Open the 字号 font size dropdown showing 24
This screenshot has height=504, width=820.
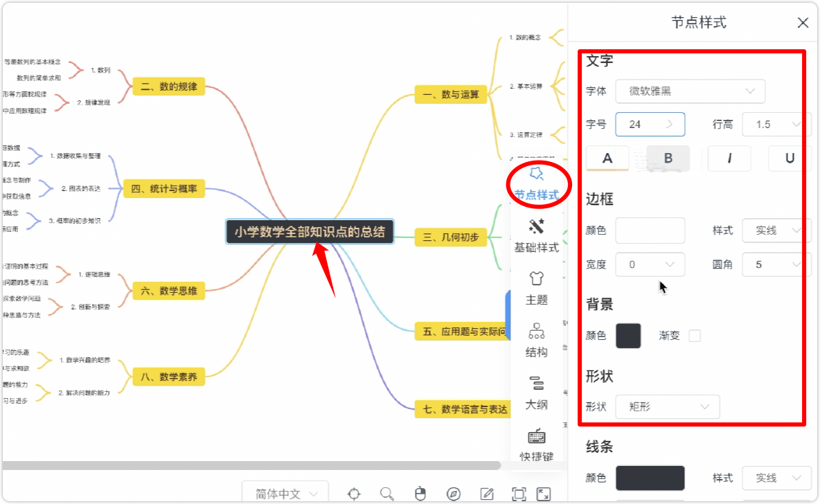click(x=650, y=125)
